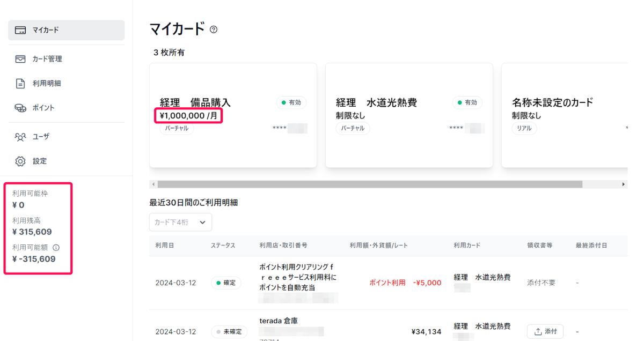Click the カード管理 menu label
This screenshot has height=341, width=644.
(47, 59)
